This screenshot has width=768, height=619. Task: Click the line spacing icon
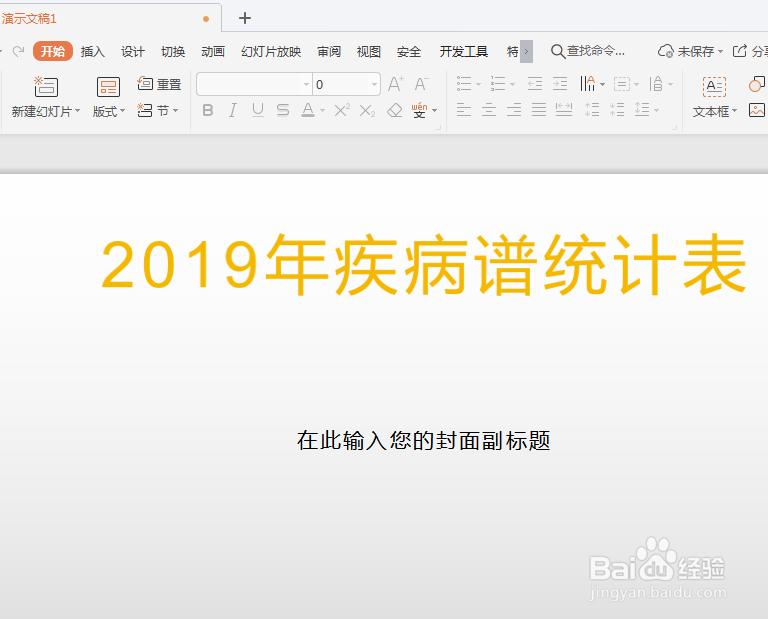(642, 110)
